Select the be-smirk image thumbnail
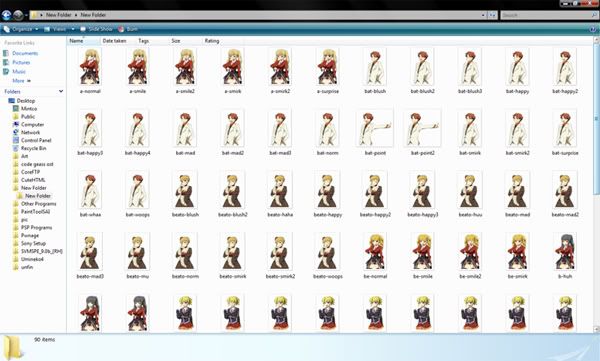The image size is (600, 361). coord(518,252)
